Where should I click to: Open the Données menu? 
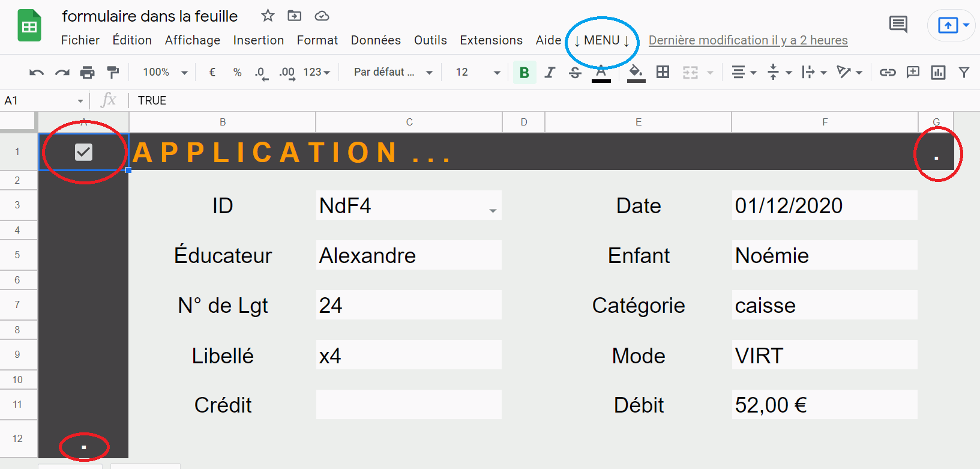(376, 40)
